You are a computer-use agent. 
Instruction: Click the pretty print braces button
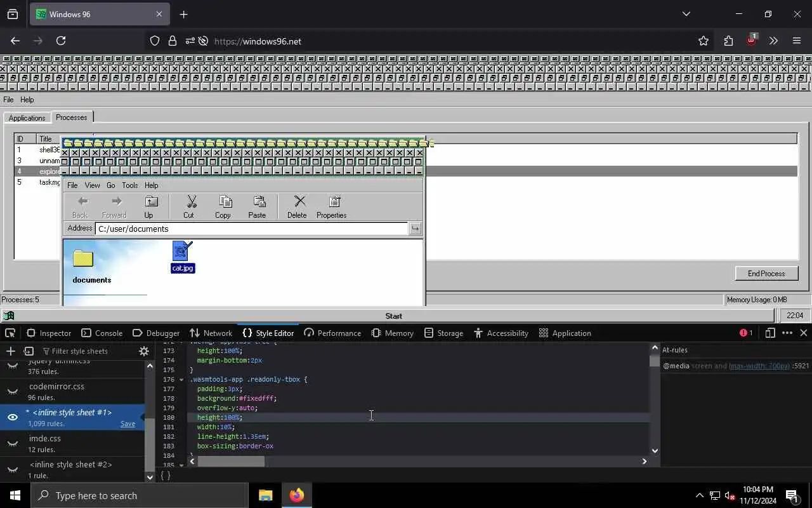tap(166, 475)
